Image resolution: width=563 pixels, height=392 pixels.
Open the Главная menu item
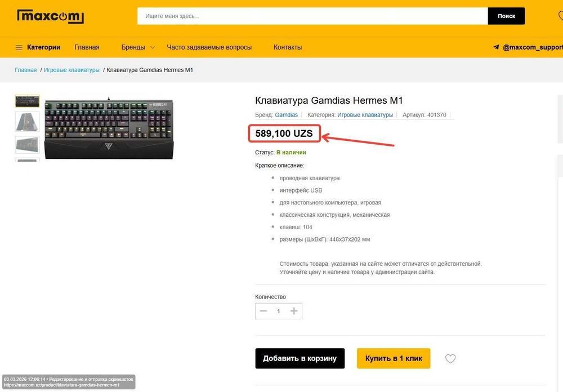[87, 47]
